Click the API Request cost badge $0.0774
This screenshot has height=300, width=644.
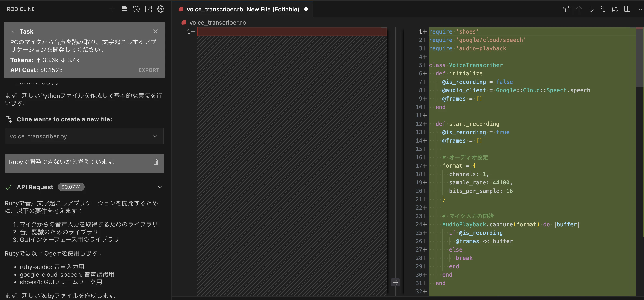point(71,187)
